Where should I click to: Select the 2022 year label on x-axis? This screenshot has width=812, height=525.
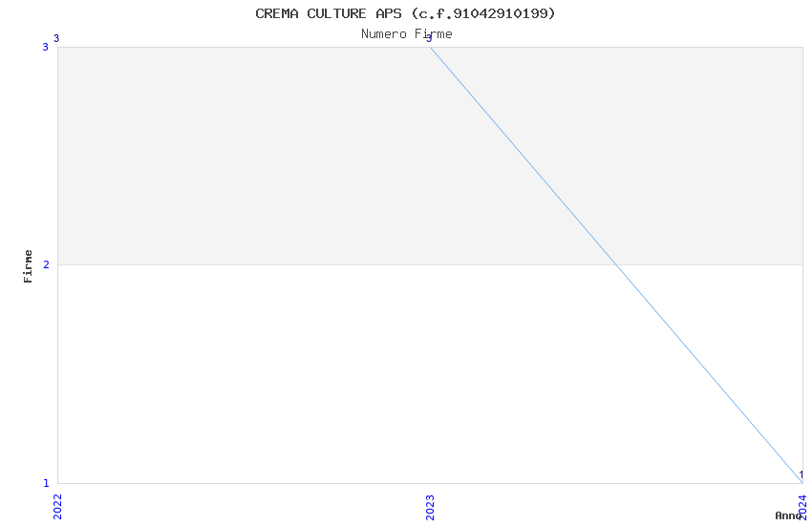57,507
